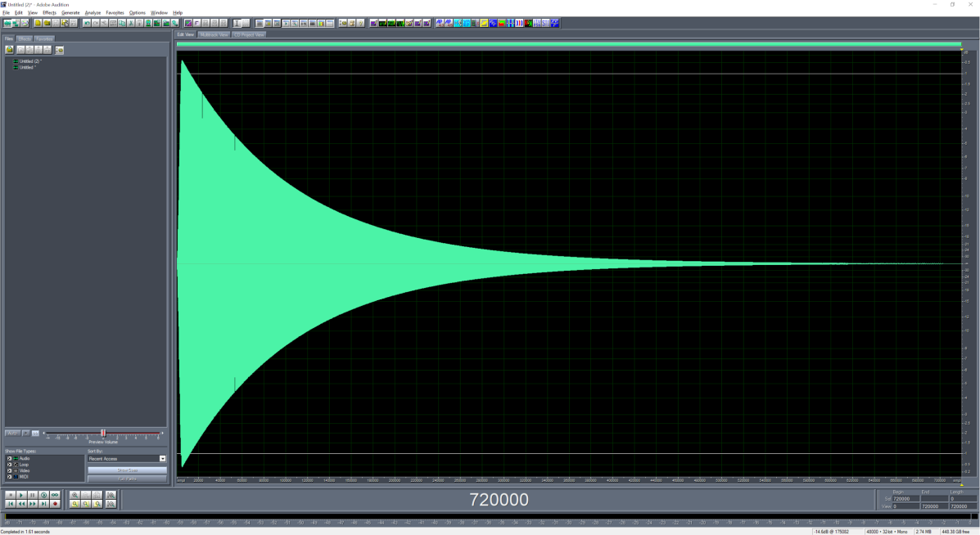Switch to the Multitrack View tab
The height and width of the screenshot is (535, 980).
click(x=214, y=35)
